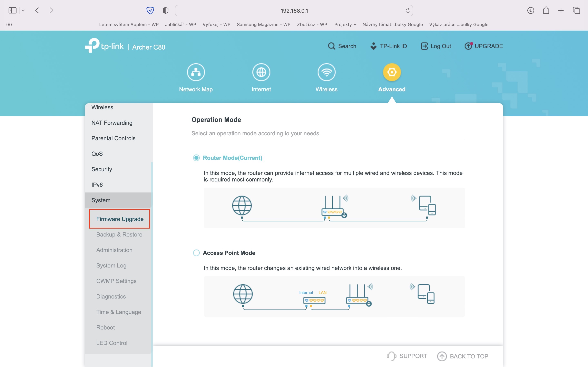Select the Router Mode radio button

[196, 158]
